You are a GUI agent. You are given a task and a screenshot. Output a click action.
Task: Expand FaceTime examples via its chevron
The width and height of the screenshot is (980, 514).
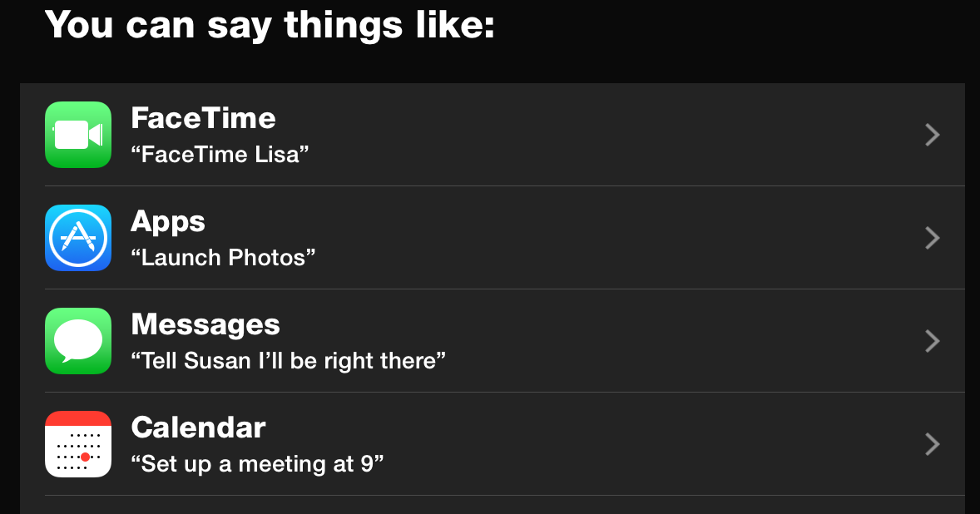pos(933,135)
